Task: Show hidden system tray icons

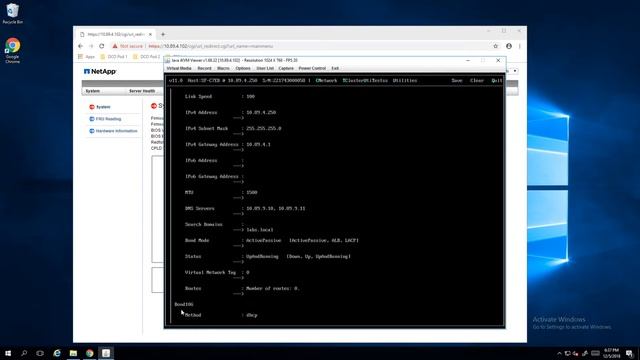Action: (x=559, y=353)
